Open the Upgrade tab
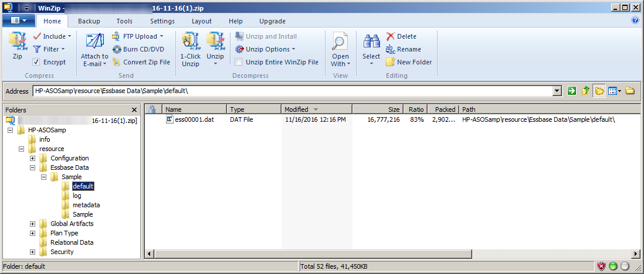This screenshot has height=274, width=644. [x=272, y=21]
